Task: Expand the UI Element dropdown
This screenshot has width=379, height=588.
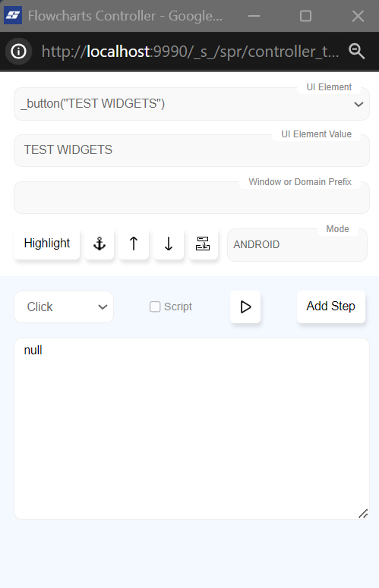Action: pos(191,104)
